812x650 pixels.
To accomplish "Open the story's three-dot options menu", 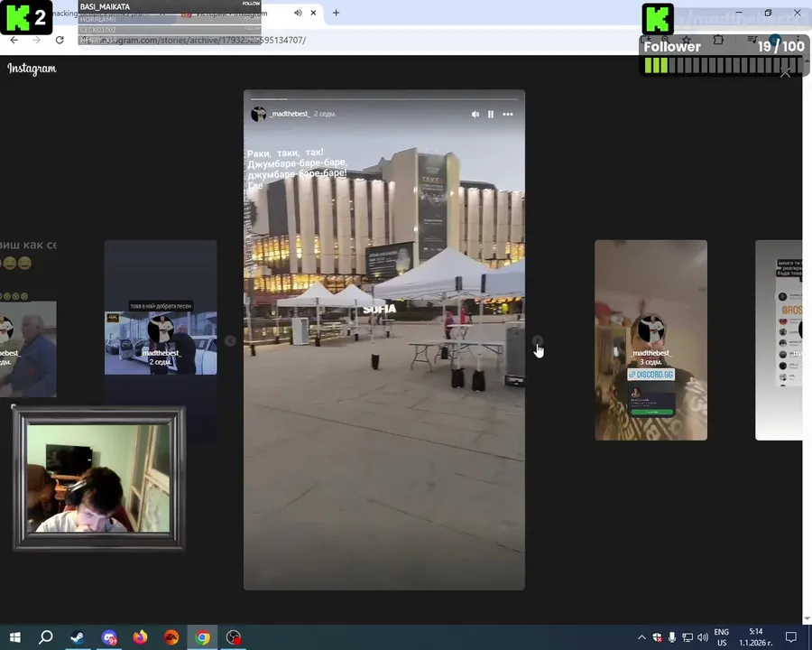I will pos(508,114).
